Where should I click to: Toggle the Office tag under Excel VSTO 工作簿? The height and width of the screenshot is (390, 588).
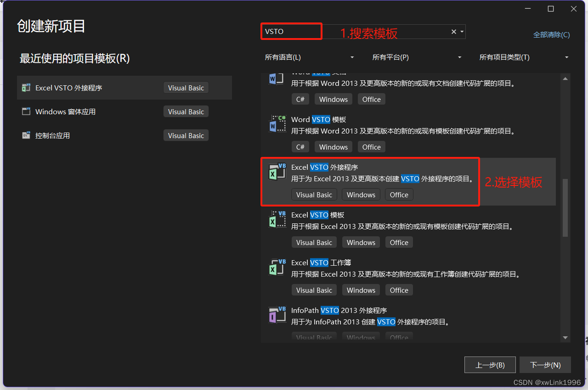point(399,290)
